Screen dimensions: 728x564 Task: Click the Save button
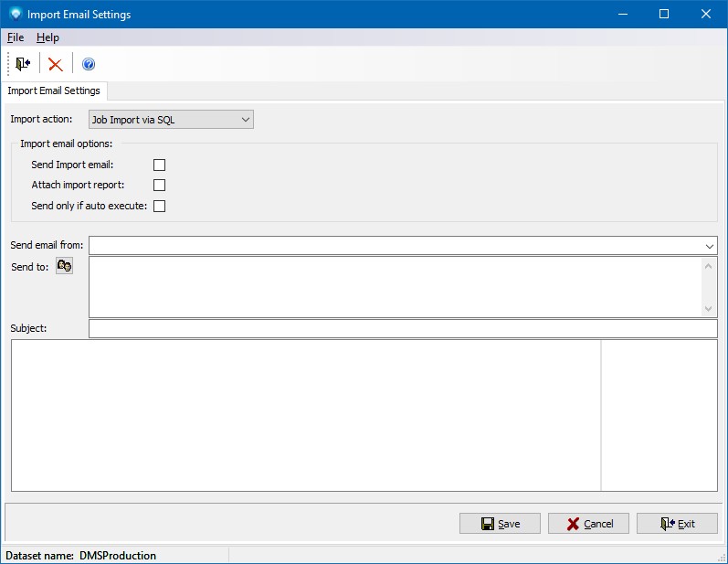pyautogui.click(x=500, y=524)
